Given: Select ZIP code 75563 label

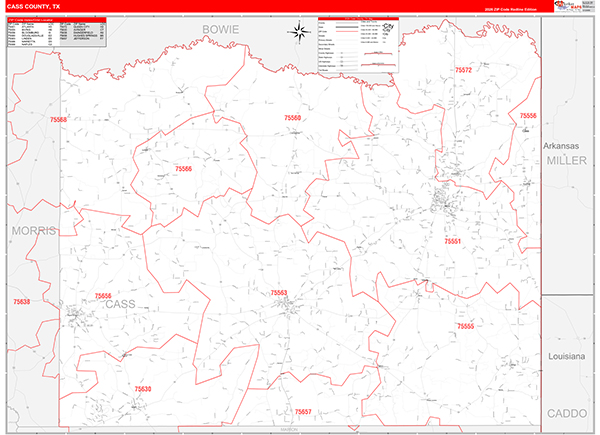Looking at the screenshot, I should point(279,293).
